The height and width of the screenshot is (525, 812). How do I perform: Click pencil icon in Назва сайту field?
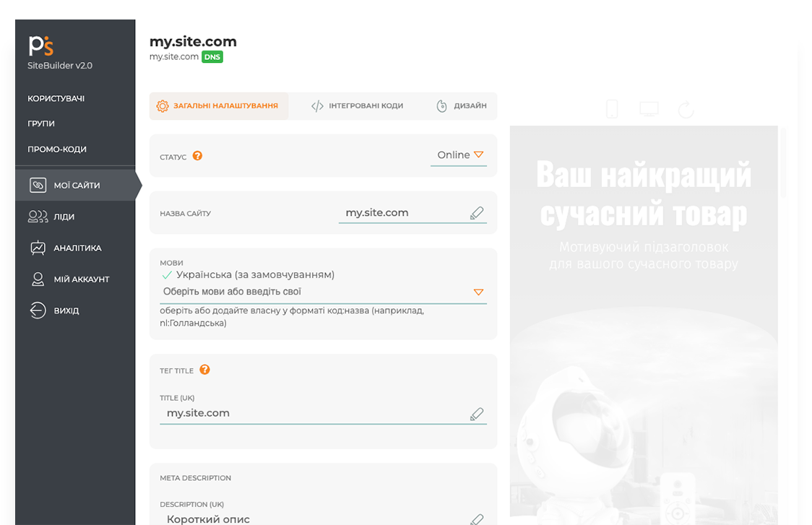[477, 213]
